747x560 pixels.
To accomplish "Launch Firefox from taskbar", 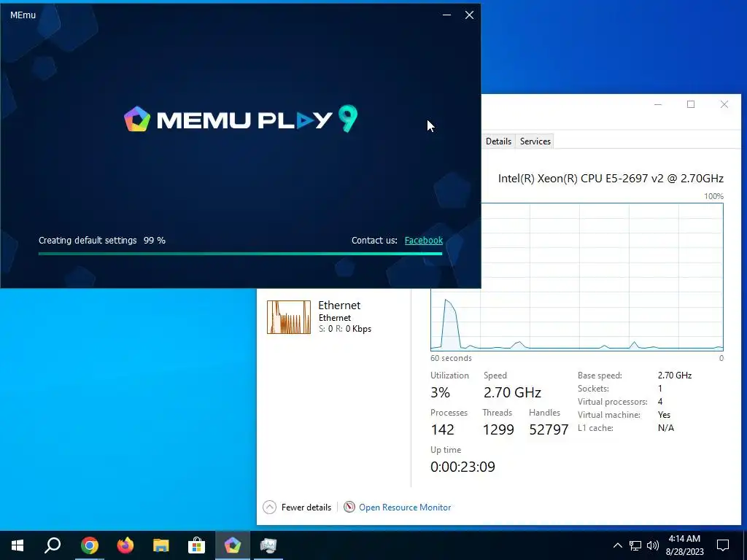I will [x=125, y=545].
